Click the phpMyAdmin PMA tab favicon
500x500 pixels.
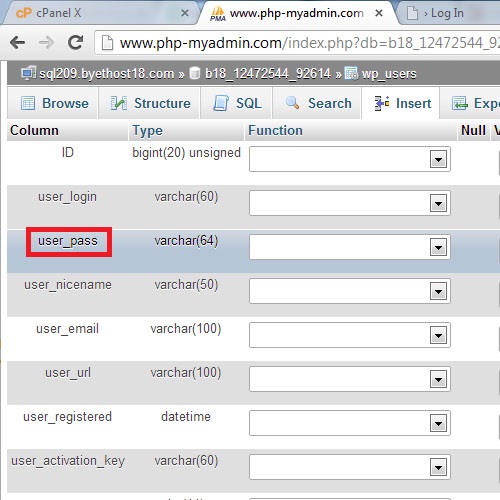[x=218, y=13]
